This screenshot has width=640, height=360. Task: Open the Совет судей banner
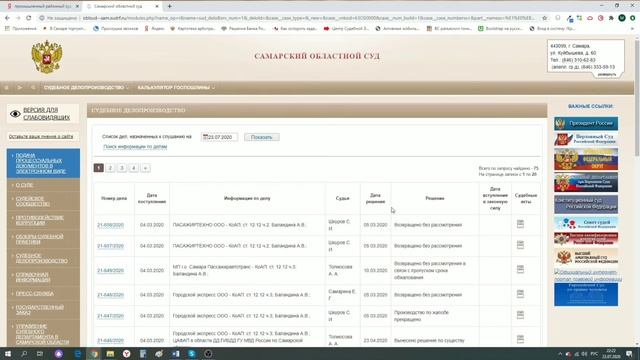586,223
